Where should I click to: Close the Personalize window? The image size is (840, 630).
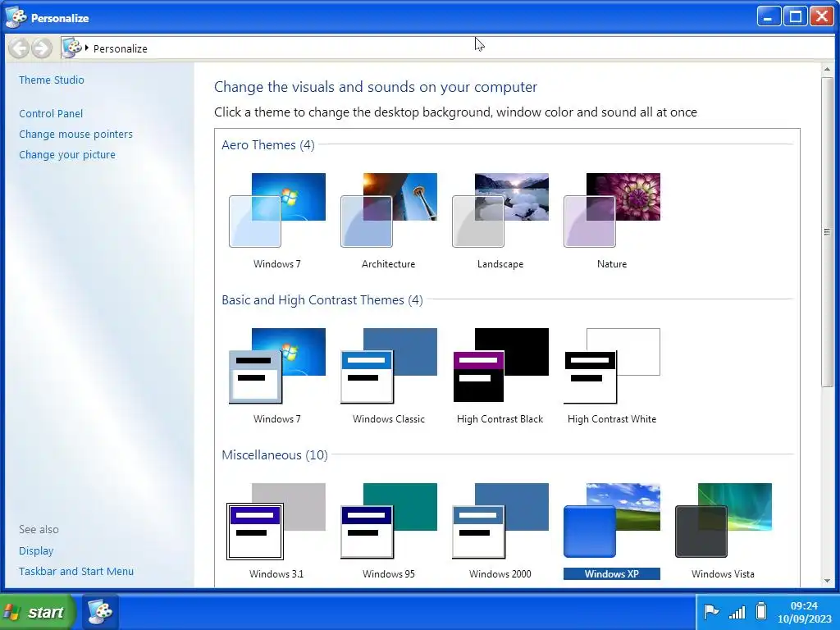pos(821,16)
